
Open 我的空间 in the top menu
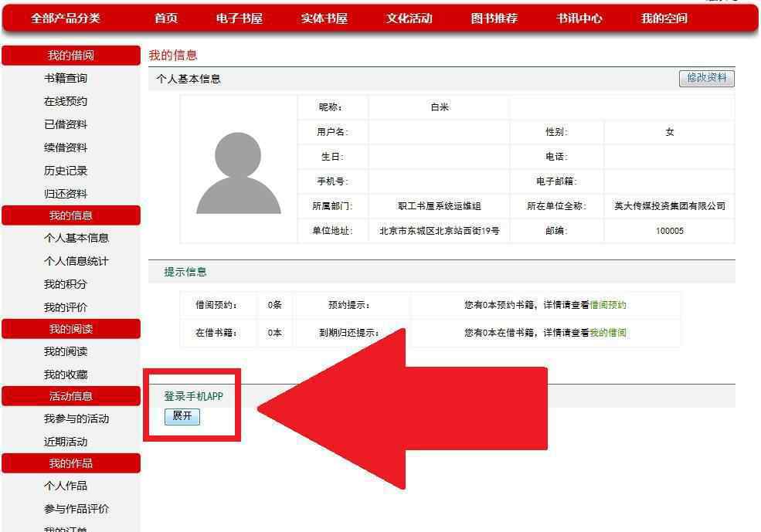[664, 19]
